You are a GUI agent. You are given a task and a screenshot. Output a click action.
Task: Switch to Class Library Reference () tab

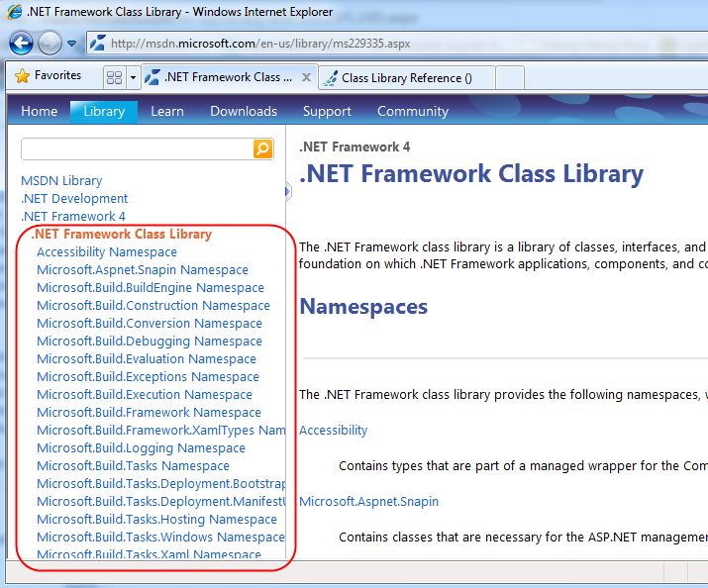pos(407,78)
